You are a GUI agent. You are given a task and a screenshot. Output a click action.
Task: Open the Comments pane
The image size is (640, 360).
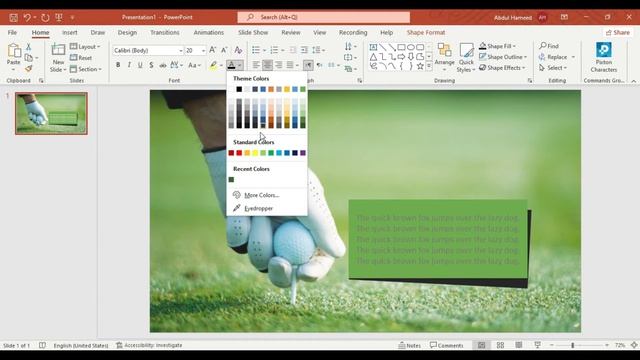447,345
